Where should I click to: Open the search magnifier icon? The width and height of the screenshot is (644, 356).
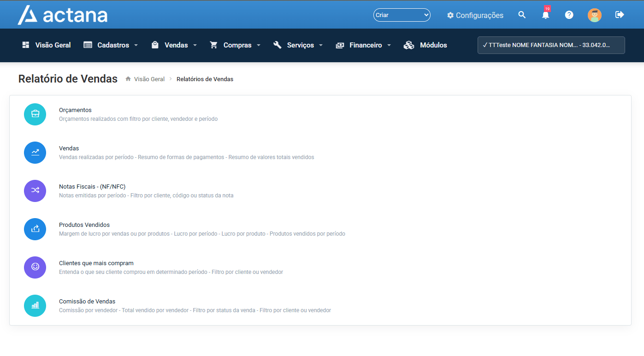click(x=522, y=15)
